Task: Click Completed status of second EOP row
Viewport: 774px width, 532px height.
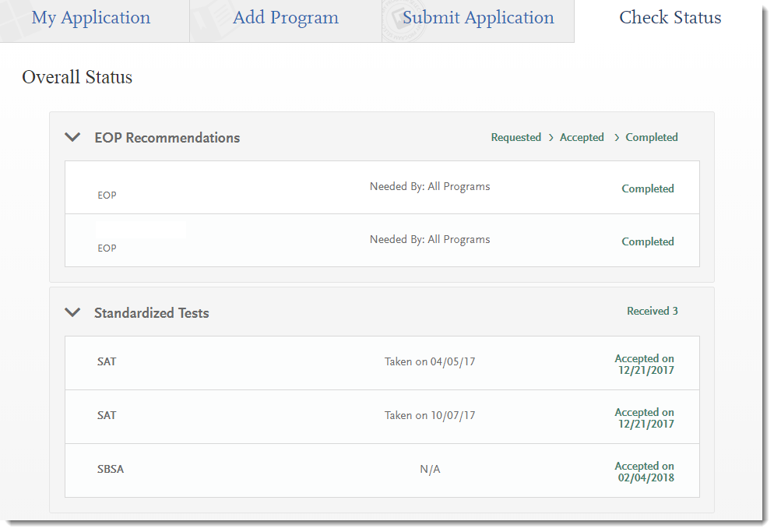Action: click(648, 241)
